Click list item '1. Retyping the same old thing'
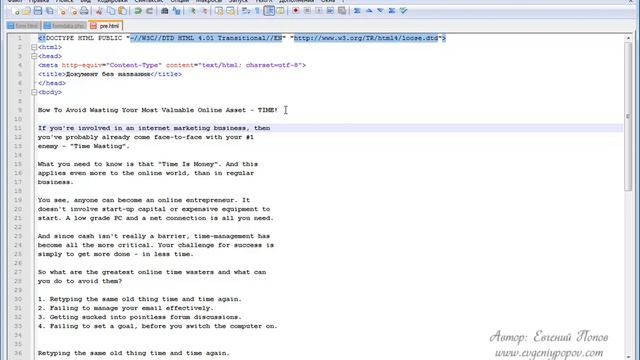Viewport: 640px width, 360px height. (140, 299)
